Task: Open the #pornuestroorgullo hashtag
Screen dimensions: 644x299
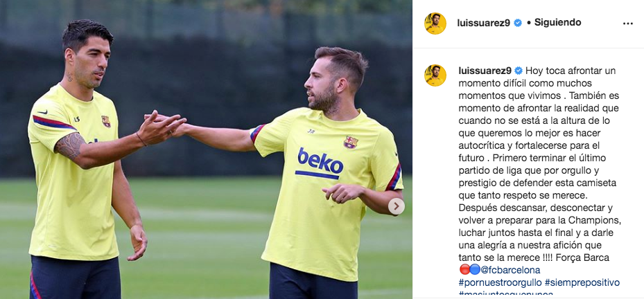Action: pyautogui.click(x=500, y=282)
